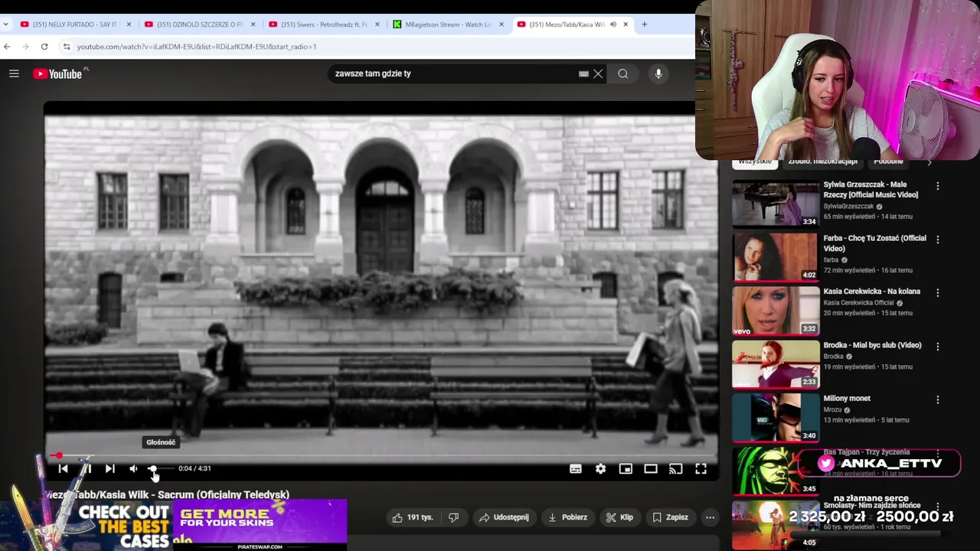Open Kasia Cerekwicka - Na kolana thumbnail
Image resolution: width=980 pixels, height=551 pixels.
[x=776, y=311]
